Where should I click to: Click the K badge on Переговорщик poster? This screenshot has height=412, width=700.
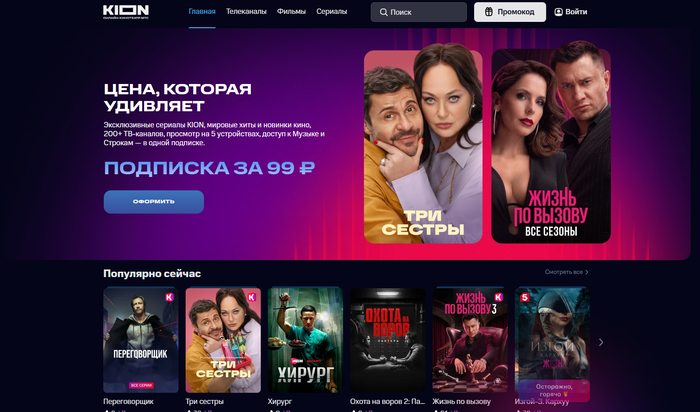tap(169, 297)
